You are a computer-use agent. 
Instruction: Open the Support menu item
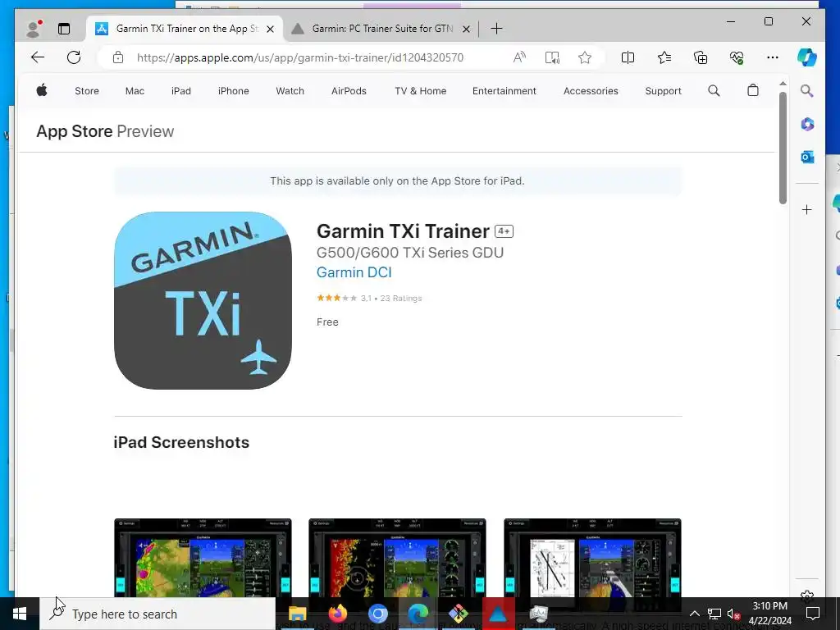[663, 91]
